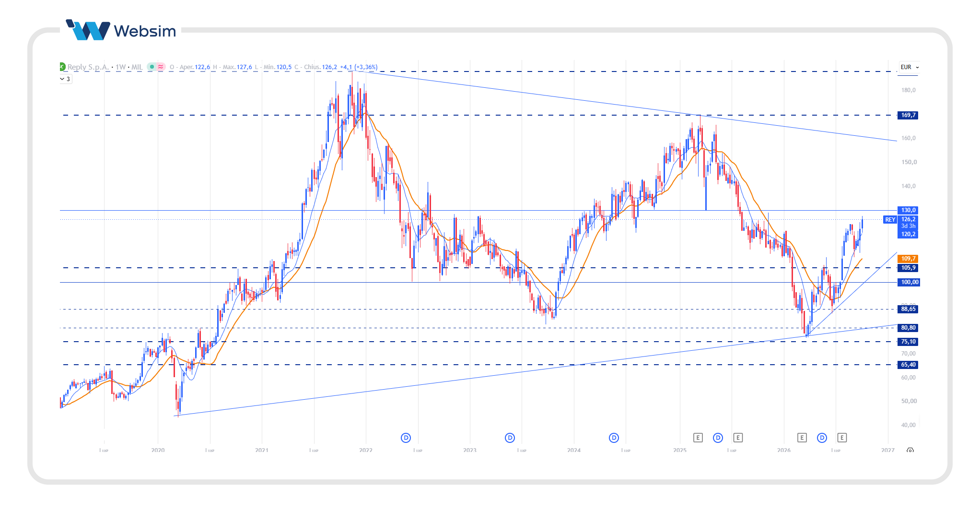This screenshot has width=980, height=512.
Task: Click the dividend marker before 2023
Action: pos(406,438)
